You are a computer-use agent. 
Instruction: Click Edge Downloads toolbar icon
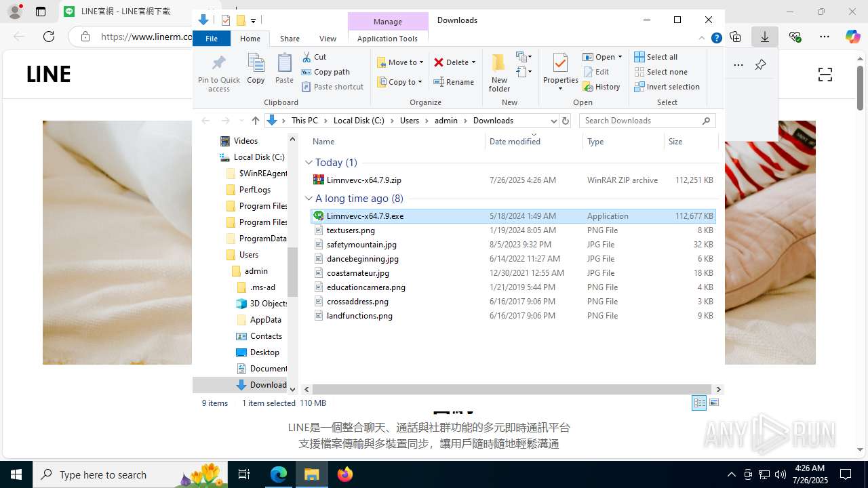[x=765, y=37]
